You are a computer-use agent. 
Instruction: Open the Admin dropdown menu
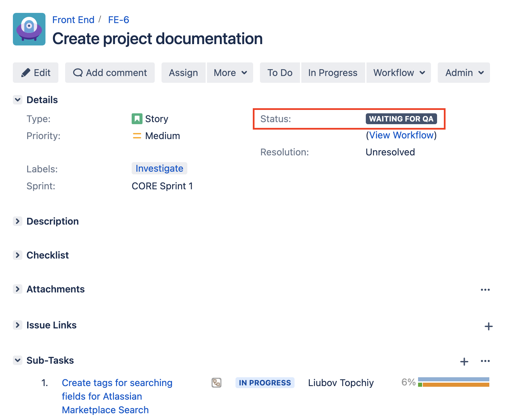(x=464, y=73)
